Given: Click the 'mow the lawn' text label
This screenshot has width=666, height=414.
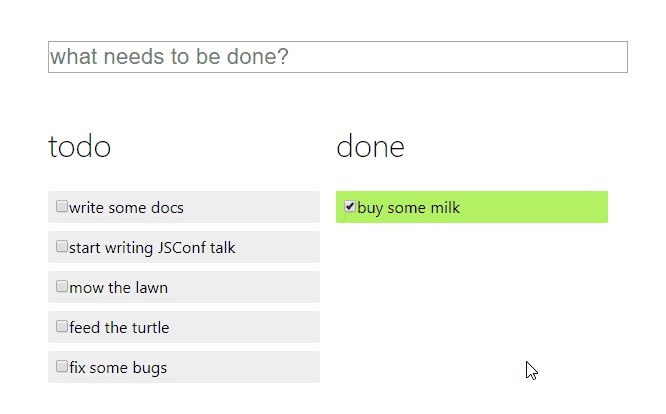Looking at the screenshot, I should [x=118, y=288].
